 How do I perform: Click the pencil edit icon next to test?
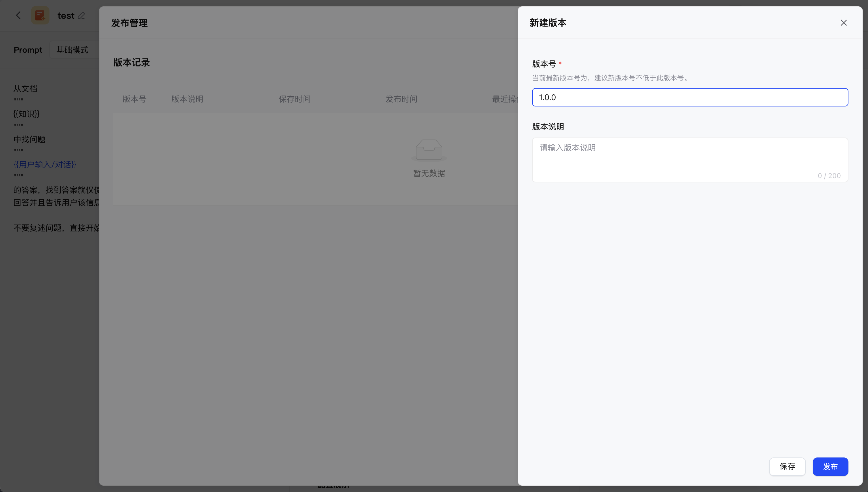pos(81,16)
